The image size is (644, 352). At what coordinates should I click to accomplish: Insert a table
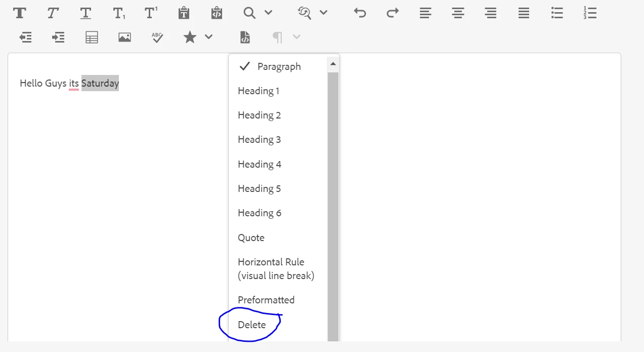click(92, 37)
